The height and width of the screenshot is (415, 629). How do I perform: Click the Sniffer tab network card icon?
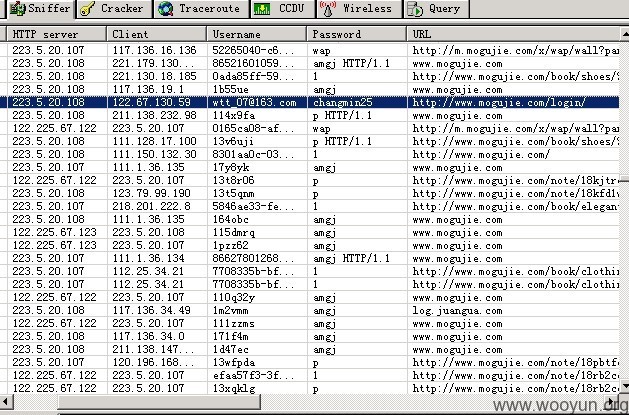(x=18, y=8)
